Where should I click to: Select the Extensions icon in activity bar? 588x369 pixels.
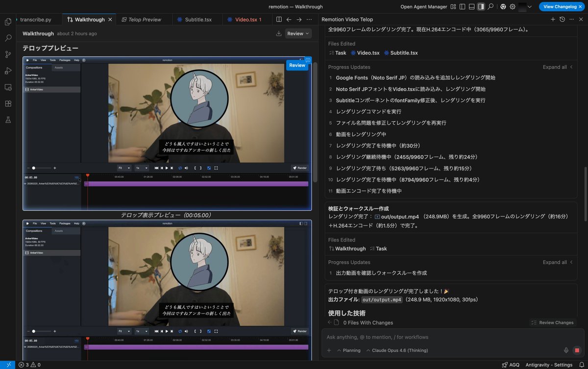click(x=8, y=103)
